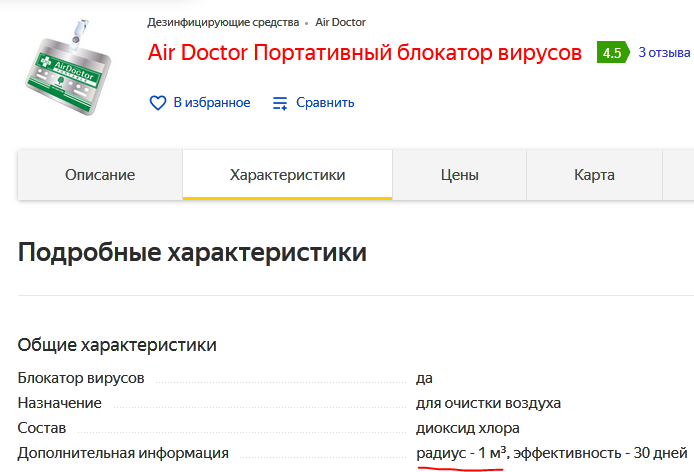Switch to the Цены tab
The height and width of the screenshot is (472, 694).
point(460,175)
